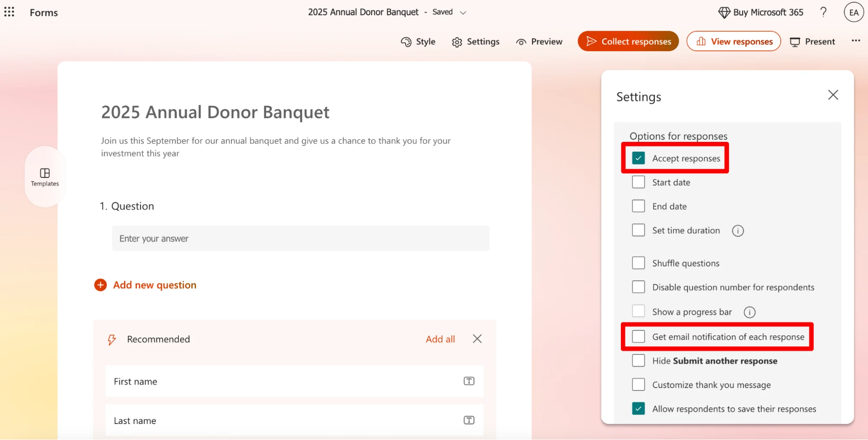Edit the 2025 Annual Donor Banquet heading
The width and height of the screenshot is (868, 440).
[215, 112]
